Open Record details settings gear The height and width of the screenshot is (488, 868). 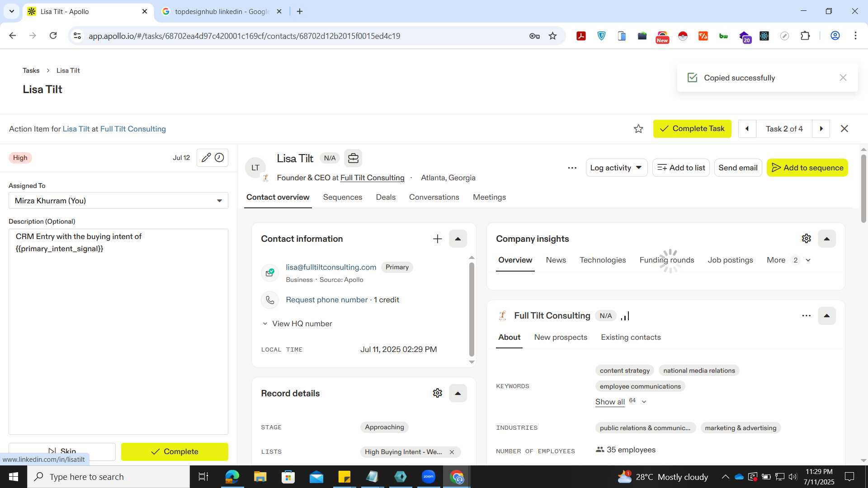[437, 393]
